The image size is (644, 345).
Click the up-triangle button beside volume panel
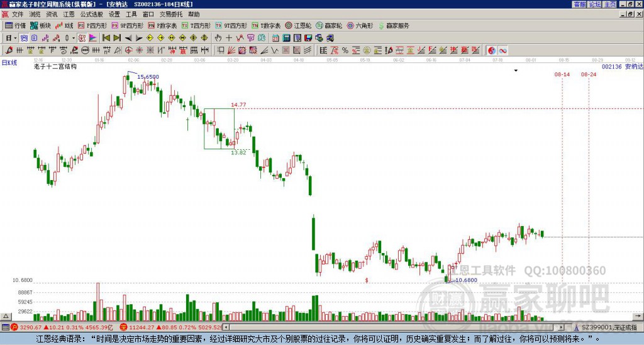6,317
